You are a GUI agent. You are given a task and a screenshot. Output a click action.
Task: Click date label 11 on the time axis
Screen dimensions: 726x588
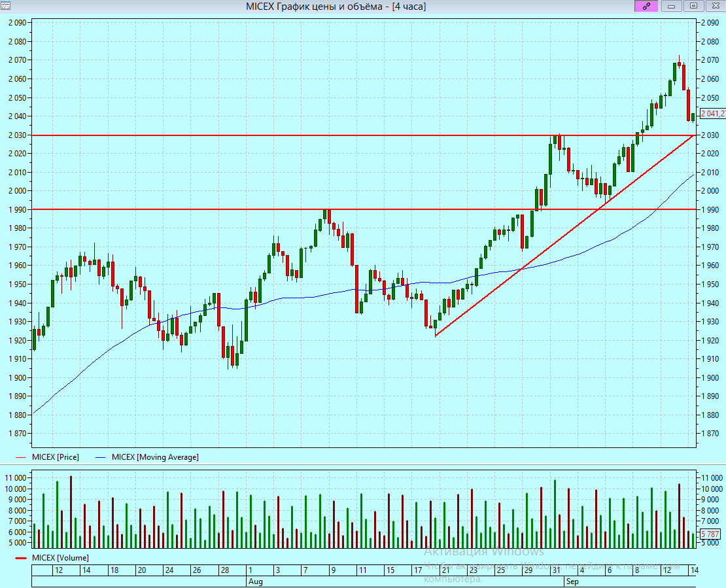pyautogui.click(x=362, y=570)
